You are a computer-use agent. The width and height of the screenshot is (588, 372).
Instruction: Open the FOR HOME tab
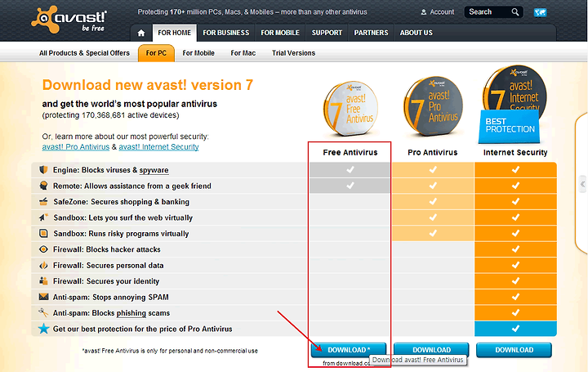coord(175,33)
